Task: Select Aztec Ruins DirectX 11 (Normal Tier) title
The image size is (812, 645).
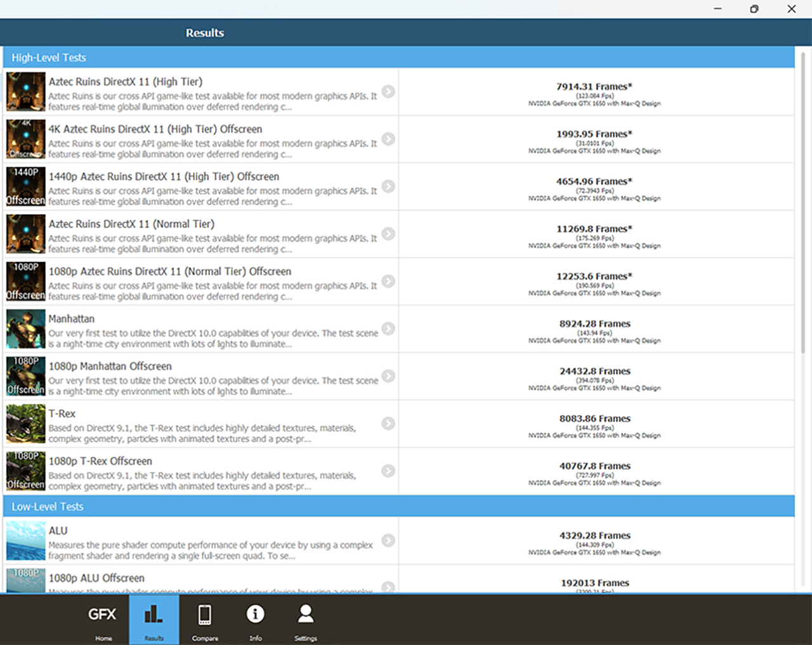Action: tap(131, 225)
